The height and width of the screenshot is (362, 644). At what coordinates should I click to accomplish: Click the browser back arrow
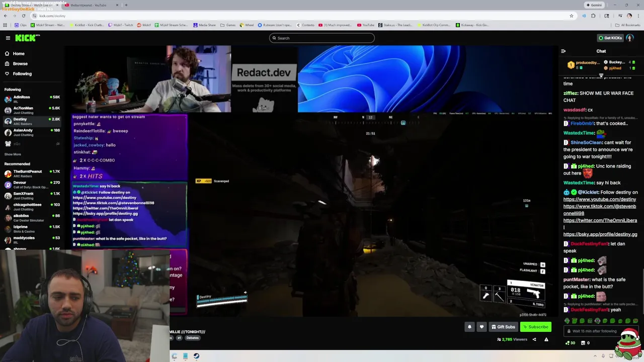[x=5, y=16]
